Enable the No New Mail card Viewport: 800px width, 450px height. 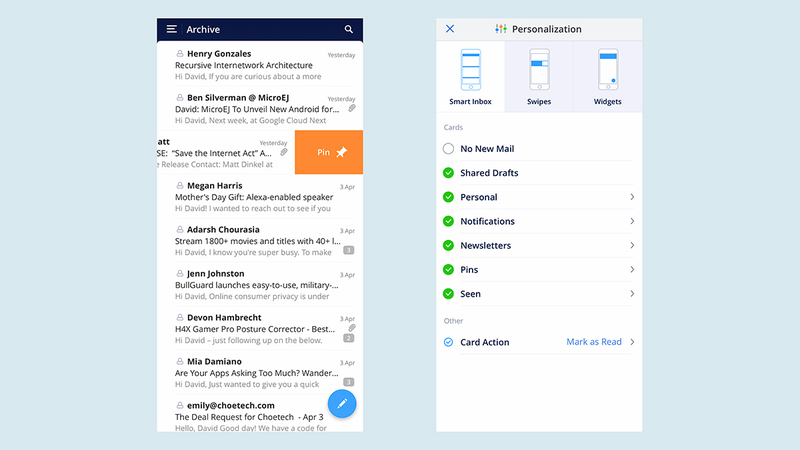point(448,148)
